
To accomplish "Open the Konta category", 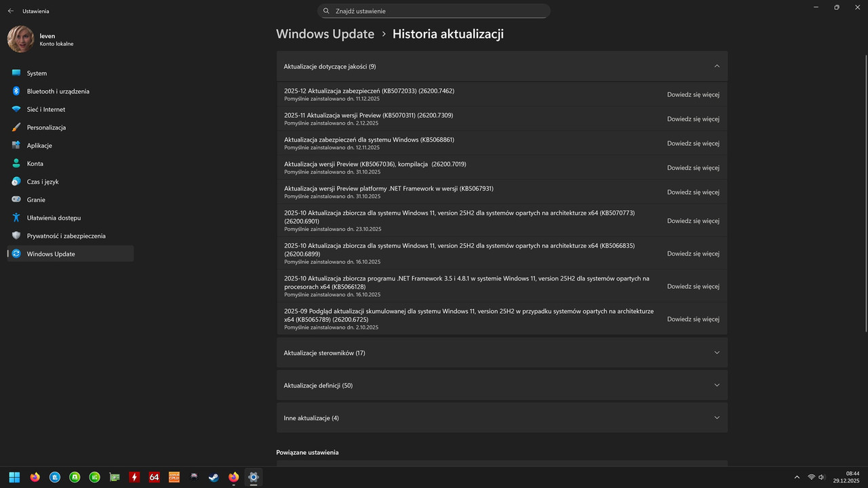I will coord(71,163).
